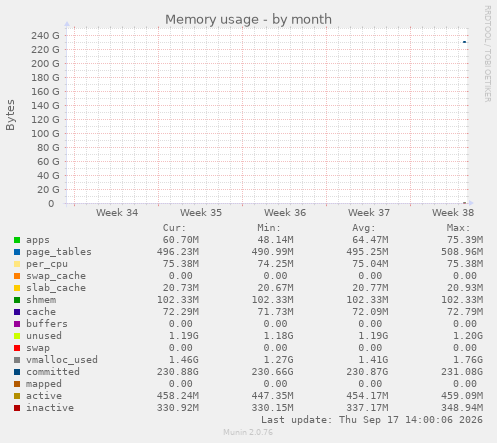Select the 'mapped' legend label
The width and height of the screenshot is (497, 443).
[44, 384]
